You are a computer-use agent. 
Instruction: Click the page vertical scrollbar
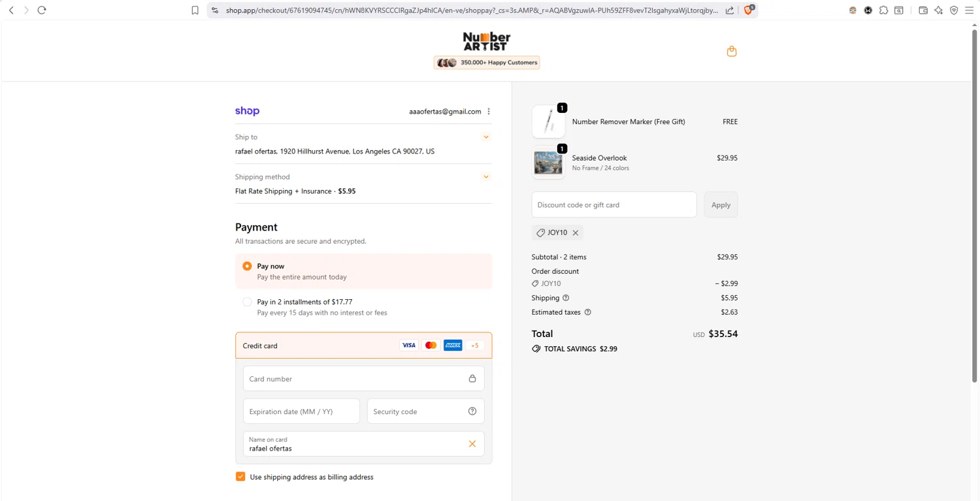[x=974, y=206]
